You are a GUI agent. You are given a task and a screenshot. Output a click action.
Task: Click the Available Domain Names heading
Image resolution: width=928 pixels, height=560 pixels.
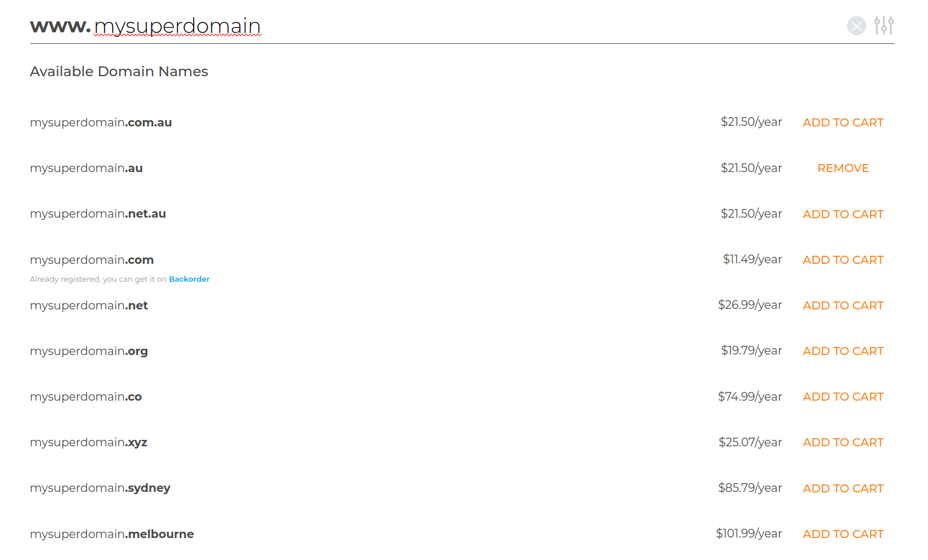(x=119, y=72)
